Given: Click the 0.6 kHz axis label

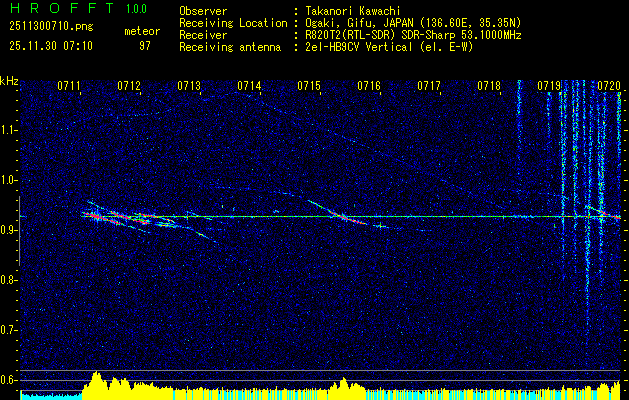Looking at the screenshot, I should point(9,380).
